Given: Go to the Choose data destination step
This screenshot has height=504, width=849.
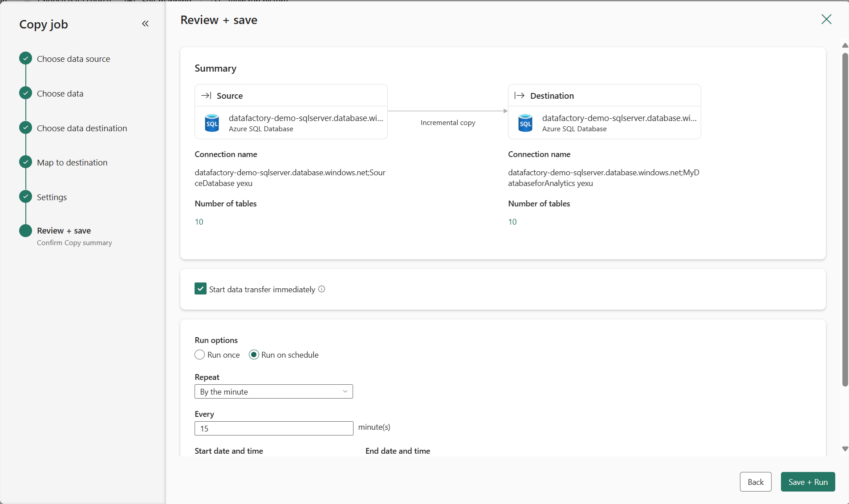Looking at the screenshot, I should pos(82,128).
